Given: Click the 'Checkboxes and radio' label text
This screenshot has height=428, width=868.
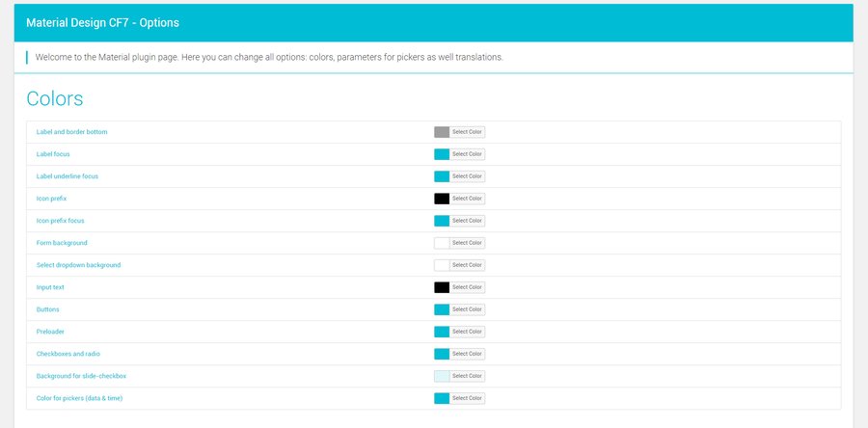Looking at the screenshot, I should click(x=68, y=354).
